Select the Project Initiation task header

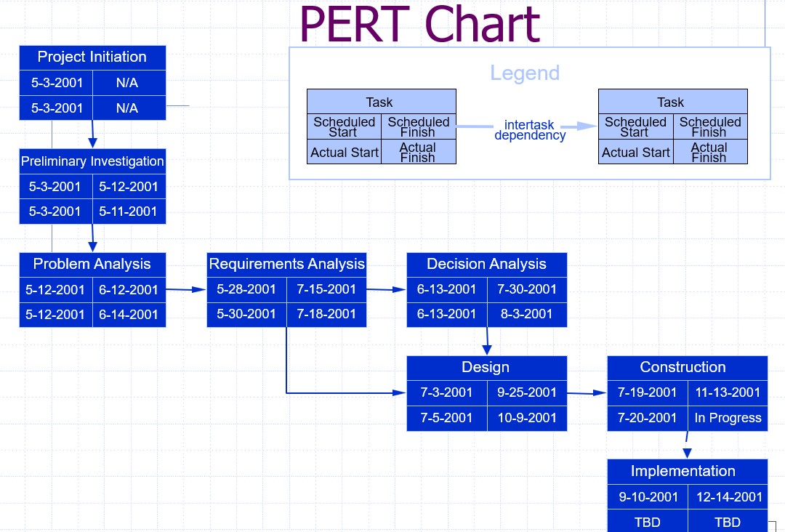pos(92,57)
